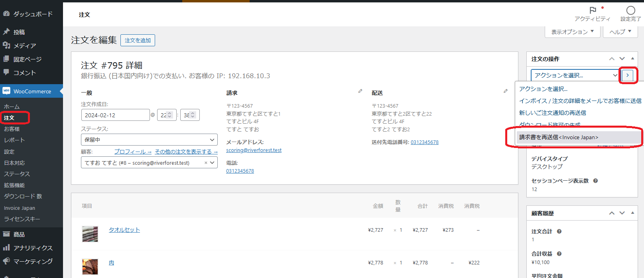644x278 pixels.
Task: Click the Analytics (アナリティクス) chart icon
Action: pyautogui.click(x=6, y=248)
